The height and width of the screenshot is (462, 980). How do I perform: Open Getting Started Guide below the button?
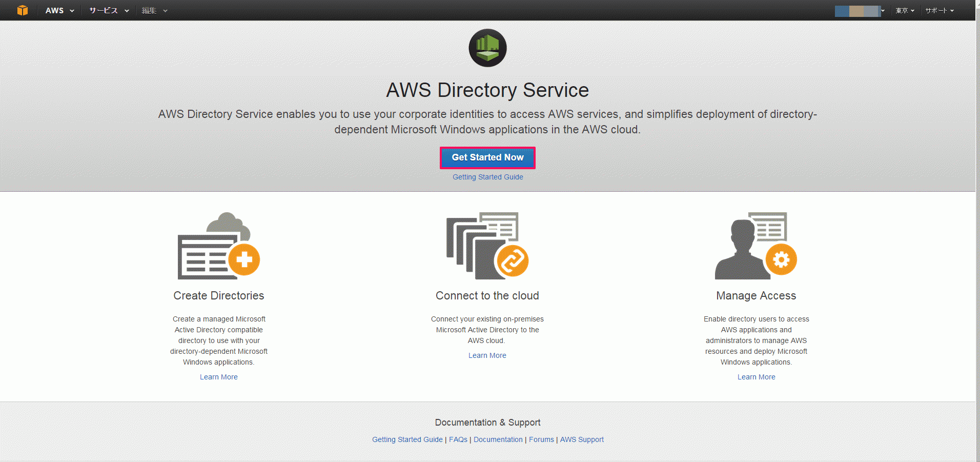coord(487,177)
